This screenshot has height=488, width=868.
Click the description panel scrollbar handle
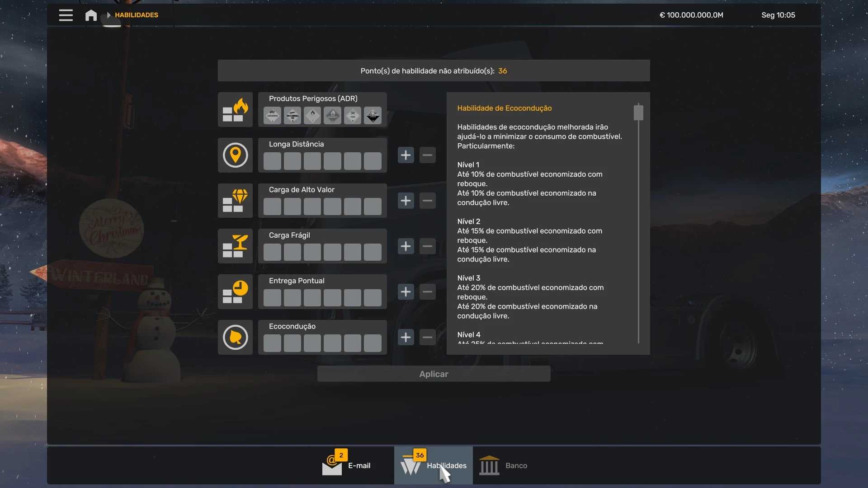point(638,113)
